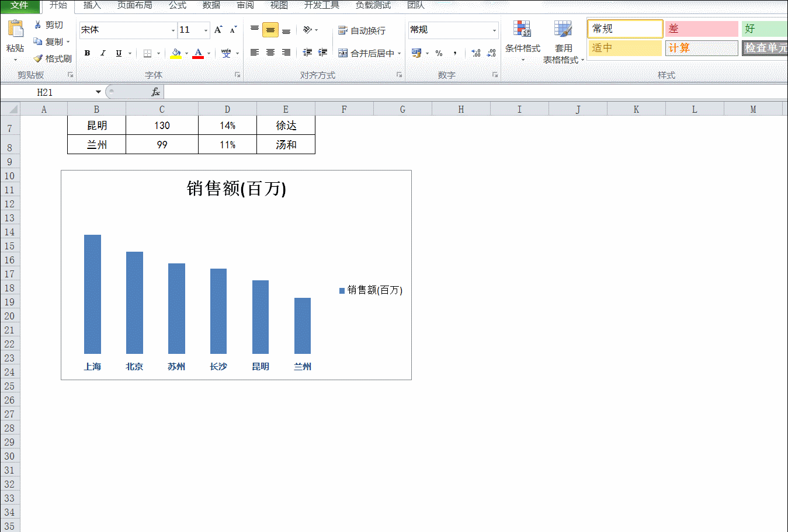Align text right in the cell

pos(286,53)
